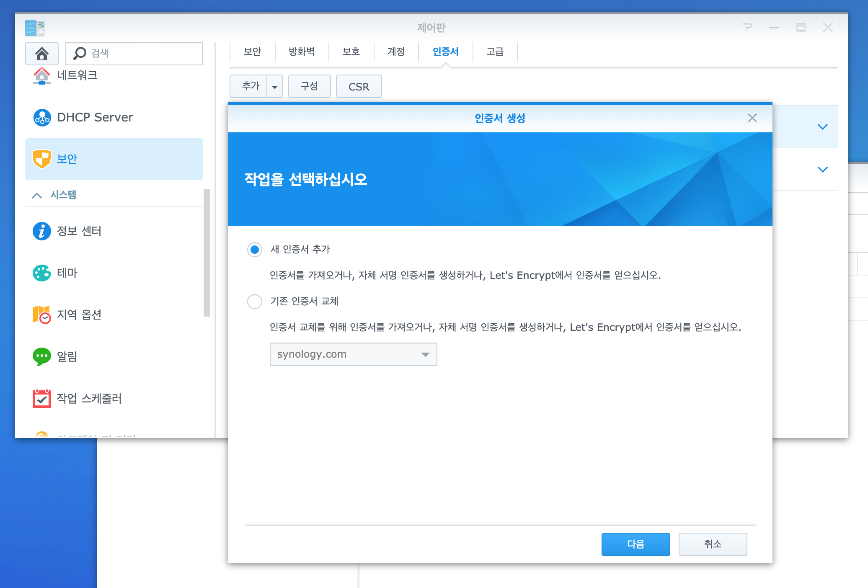Open 지역 옵션 map icon
Image resolution: width=868 pixels, height=588 pixels.
click(x=42, y=315)
